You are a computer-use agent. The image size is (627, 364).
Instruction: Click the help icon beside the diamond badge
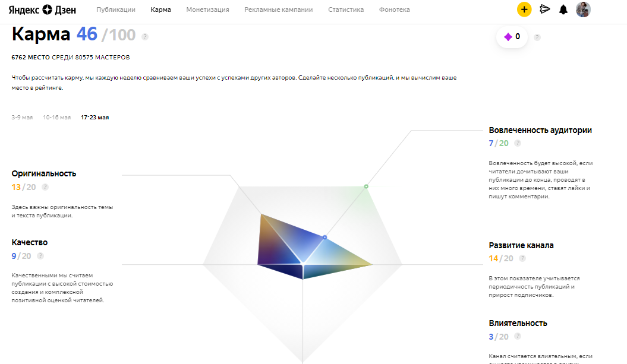pyautogui.click(x=537, y=37)
